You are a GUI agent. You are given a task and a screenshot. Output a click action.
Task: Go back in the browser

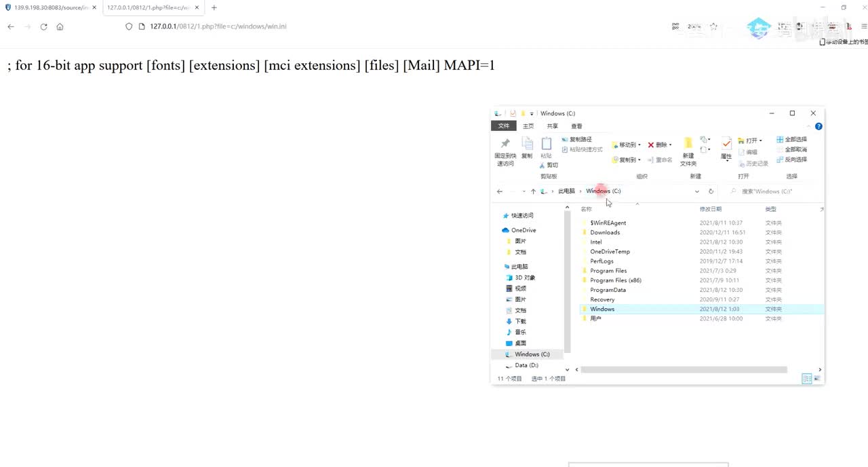click(x=10, y=26)
